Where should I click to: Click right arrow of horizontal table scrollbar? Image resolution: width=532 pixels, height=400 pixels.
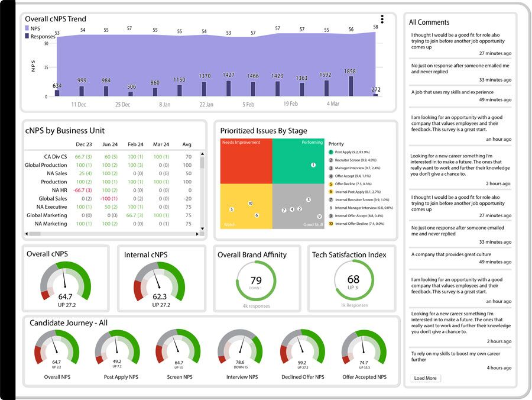click(198, 234)
